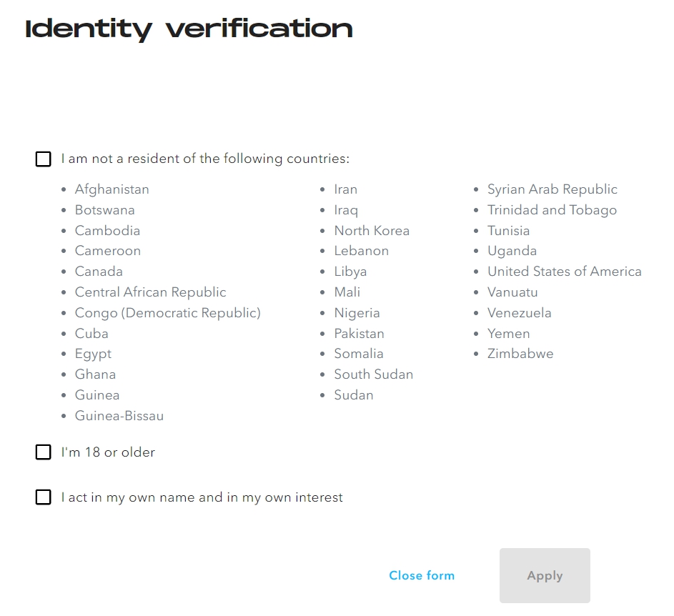Check the non-resident countries confirmation checkbox
The height and width of the screenshot is (616, 674).
(44, 159)
